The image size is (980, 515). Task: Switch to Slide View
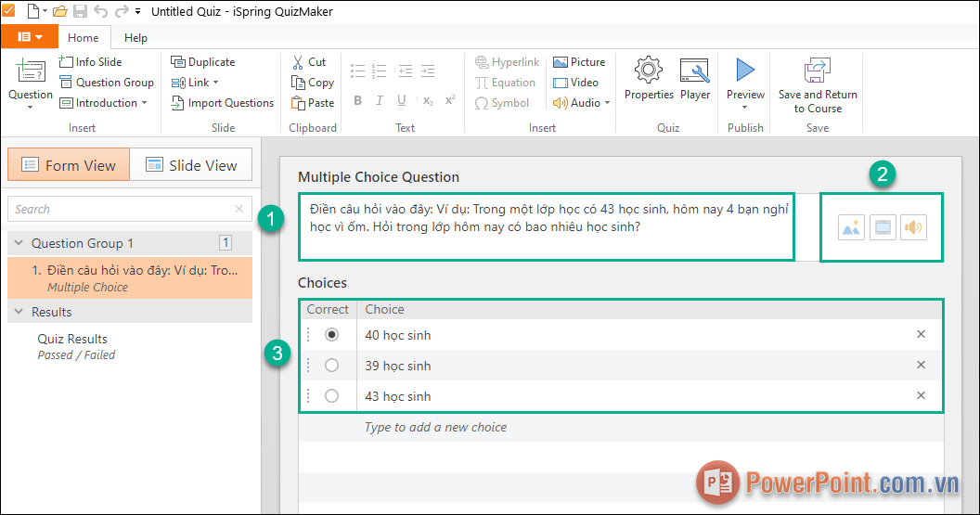(x=191, y=165)
